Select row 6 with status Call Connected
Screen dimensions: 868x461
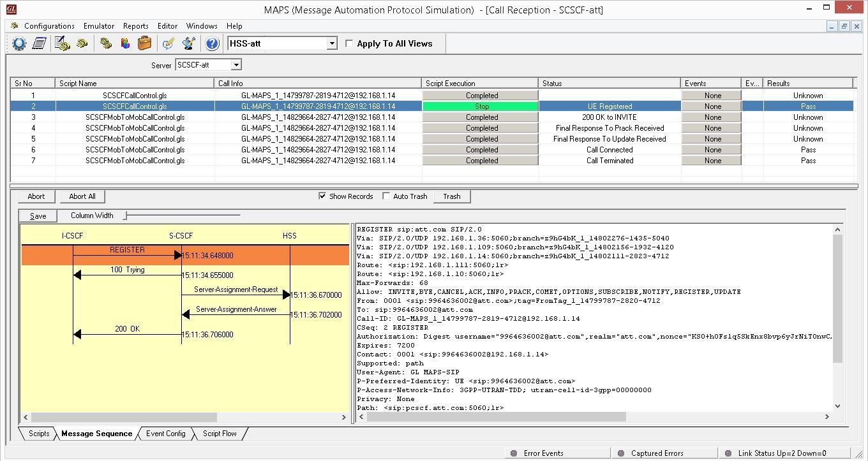[431, 150]
